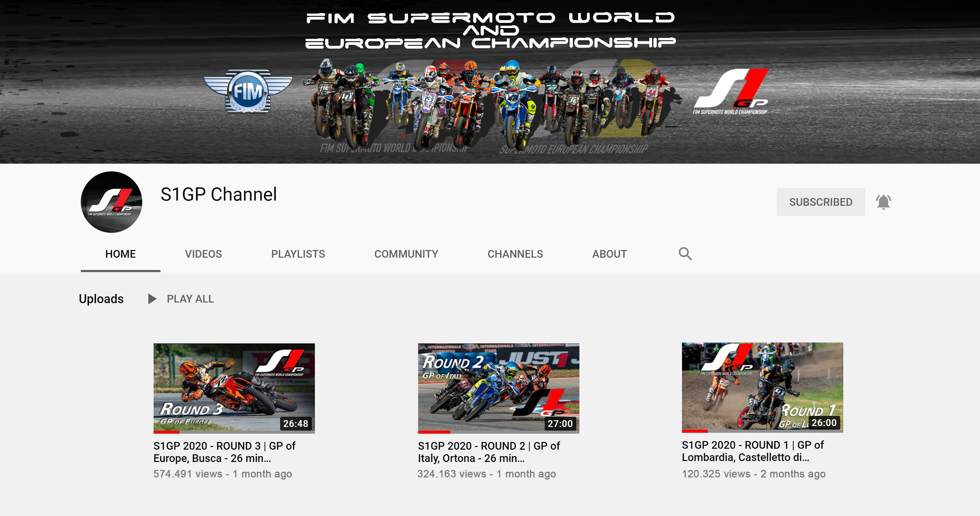Open the VIDEOS tab
Screen dimensions: 980x516
(204, 254)
